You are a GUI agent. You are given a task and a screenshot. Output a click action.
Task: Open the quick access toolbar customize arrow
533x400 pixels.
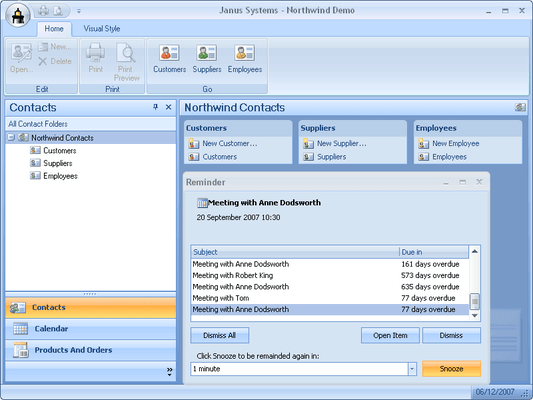point(79,11)
